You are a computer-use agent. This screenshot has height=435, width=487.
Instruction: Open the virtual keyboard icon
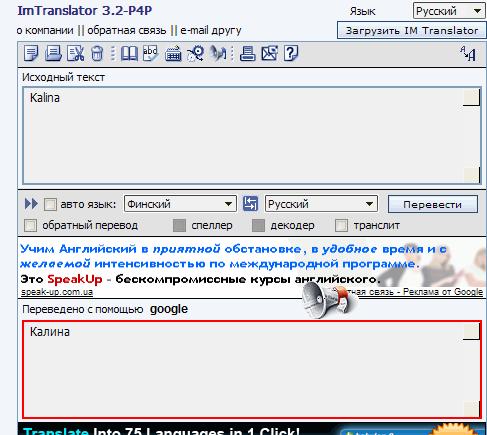[x=173, y=54]
